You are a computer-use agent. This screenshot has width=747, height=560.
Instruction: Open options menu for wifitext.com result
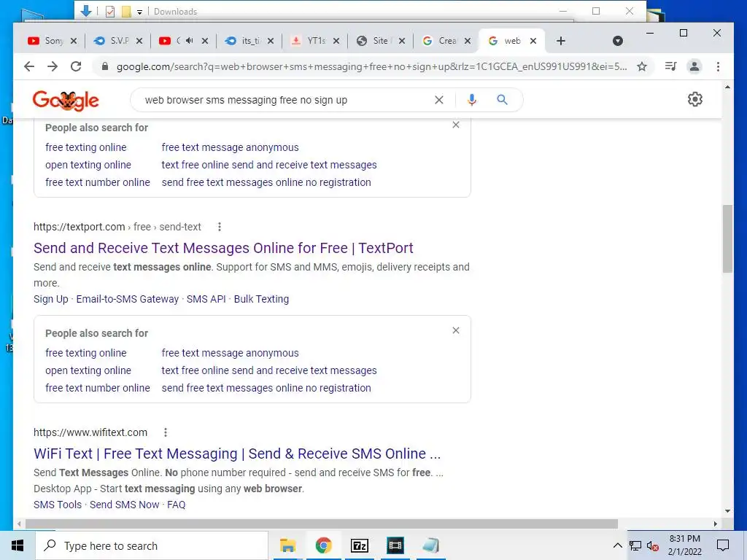[166, 433]
